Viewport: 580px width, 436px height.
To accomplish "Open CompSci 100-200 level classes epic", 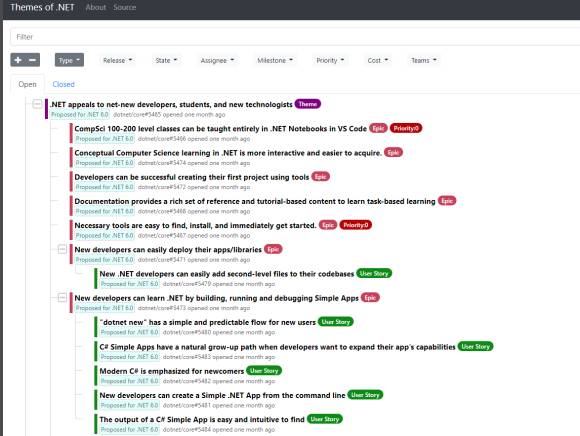I will [x=220, y=129].
